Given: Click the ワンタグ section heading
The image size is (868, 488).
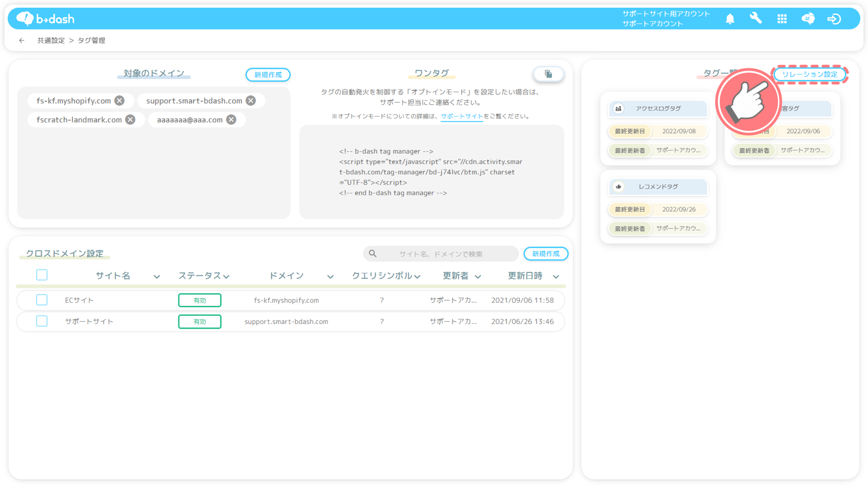Looking at the screenshot, I should [x=431, y=73].
